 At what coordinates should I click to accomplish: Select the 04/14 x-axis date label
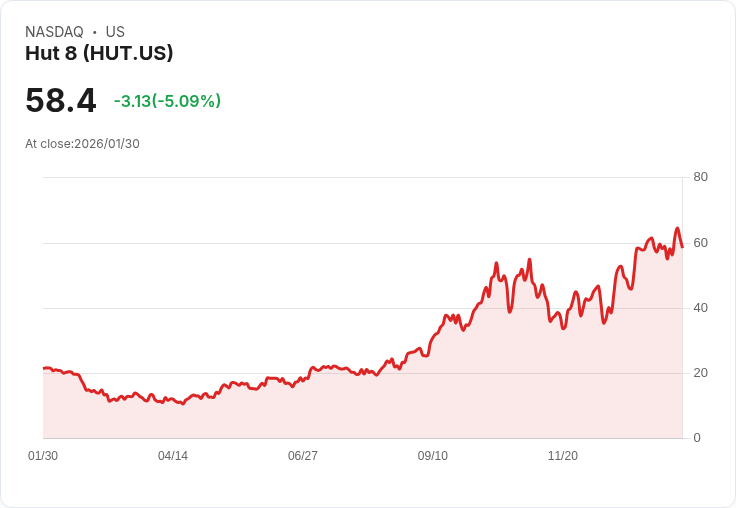click(x=173, y=456)
